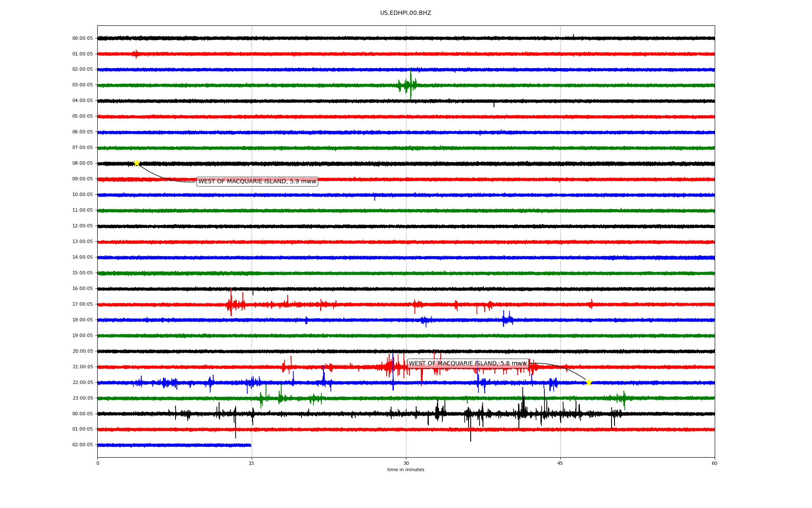This screenshot has height=508, width=812.
Task: Click the 21:00:05 row time label
Action: tap(82, 367)
